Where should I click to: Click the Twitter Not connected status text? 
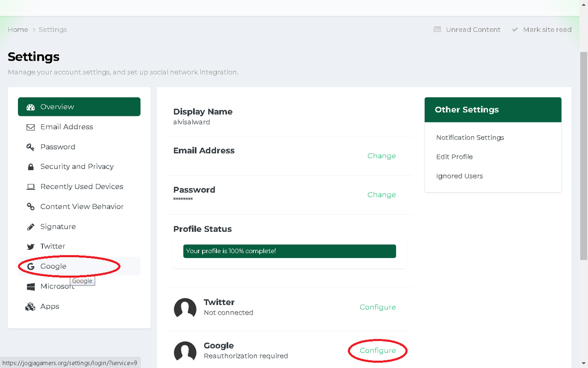tap(228, 313)
